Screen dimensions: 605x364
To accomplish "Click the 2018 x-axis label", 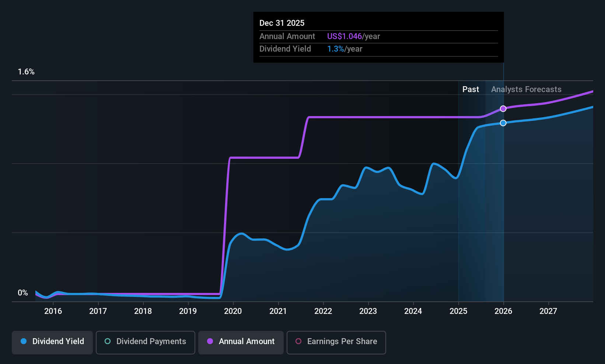I will click(x=143, y=311).
